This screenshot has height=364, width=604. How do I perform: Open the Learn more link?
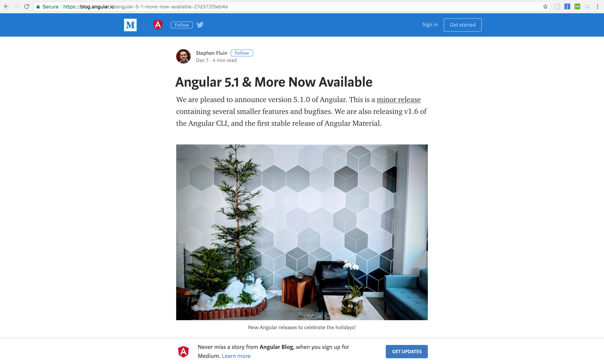click(236, 356)
